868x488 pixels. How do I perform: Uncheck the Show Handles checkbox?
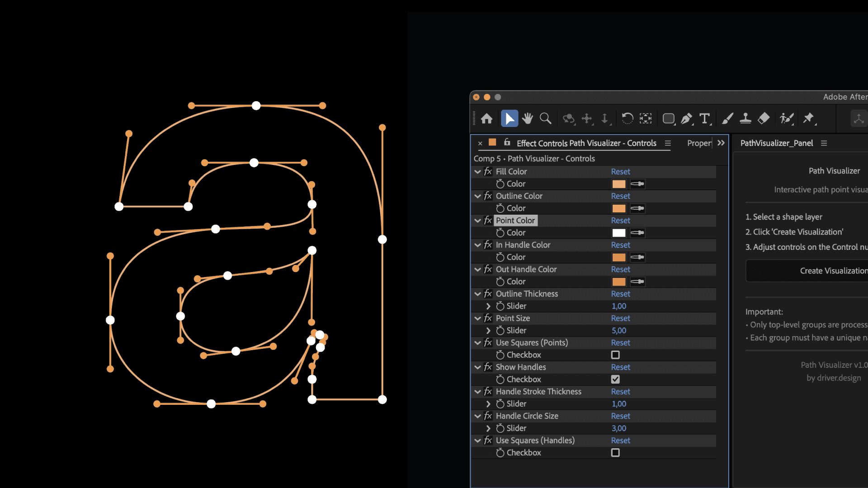point(615,380)
